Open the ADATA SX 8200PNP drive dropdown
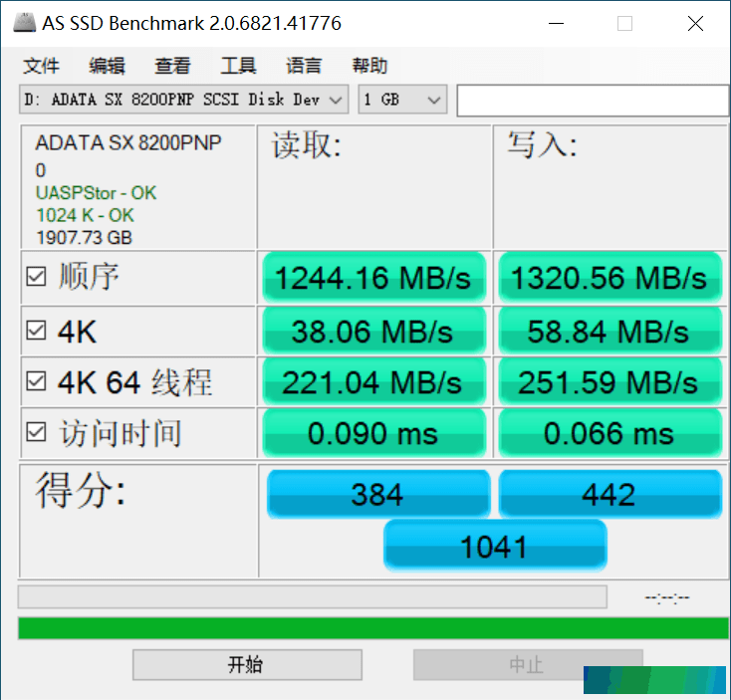731x700 pixels. point(183,100)
